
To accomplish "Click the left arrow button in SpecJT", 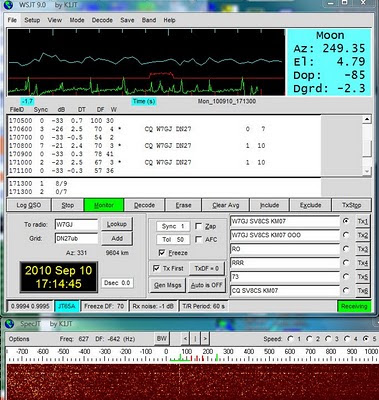I will pyautogui.click(x=185, y=339).
